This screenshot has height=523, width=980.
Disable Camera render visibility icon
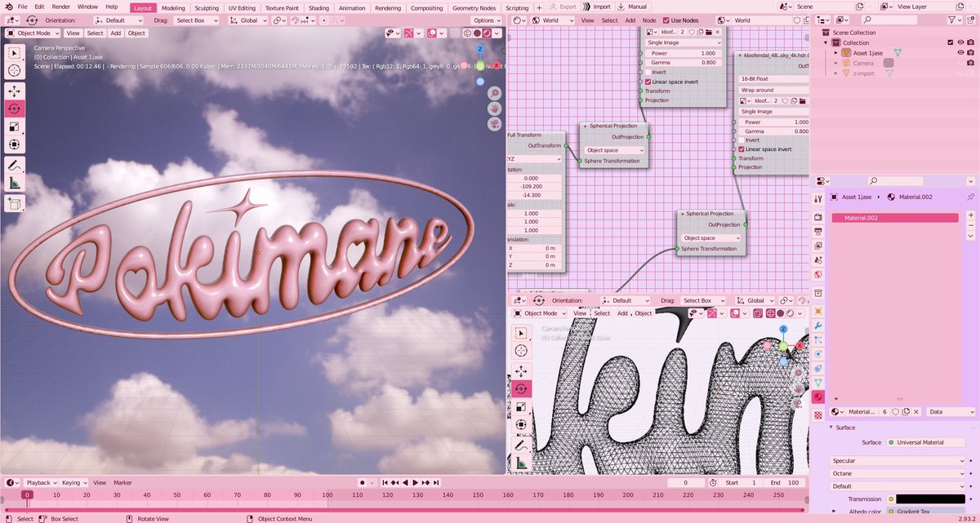pos(971,63)
